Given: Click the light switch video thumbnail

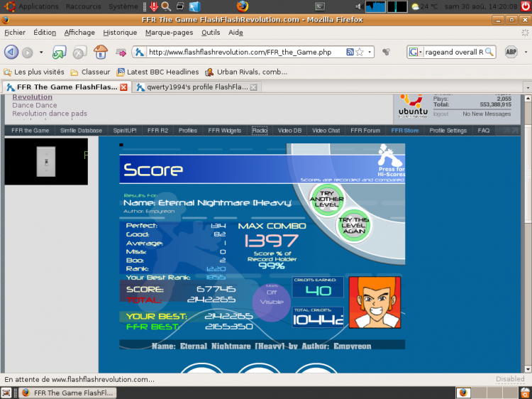Looking at the screenshot, I should coord(46,162).
